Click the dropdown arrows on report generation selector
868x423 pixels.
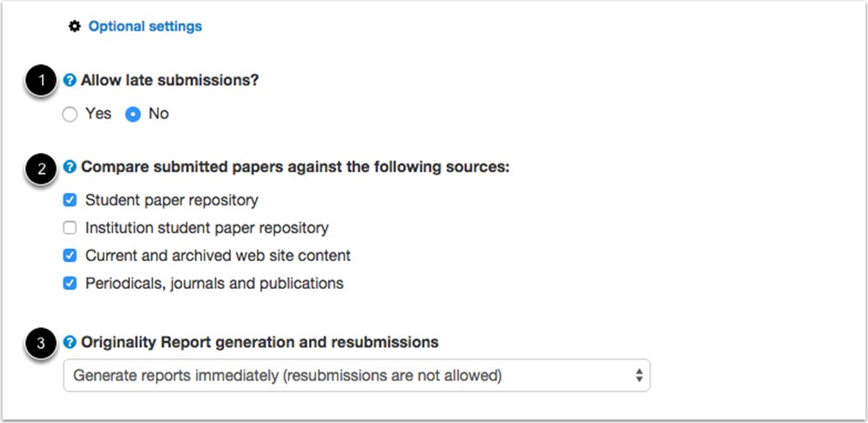click(x=639, y=376)
